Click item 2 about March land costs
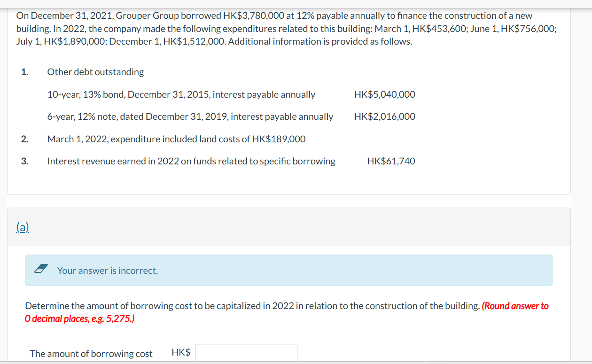The height and width of the screenshot is (364, 592). (x=176, y=139)
